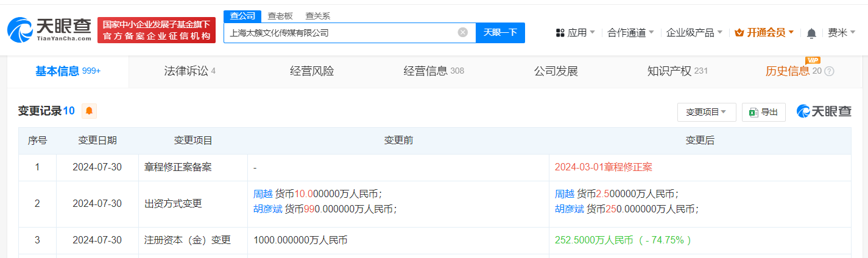Open the 开通会员 dropdown

point(764,33)
